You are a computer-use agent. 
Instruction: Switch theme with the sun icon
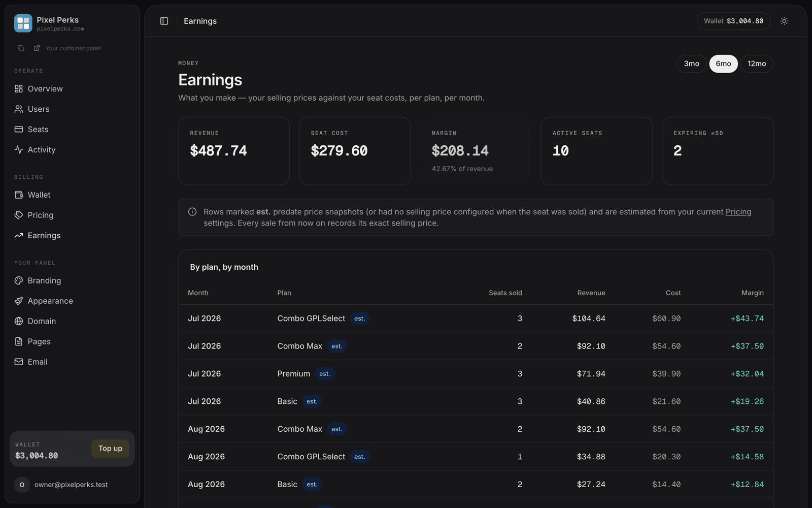point(784,21)
